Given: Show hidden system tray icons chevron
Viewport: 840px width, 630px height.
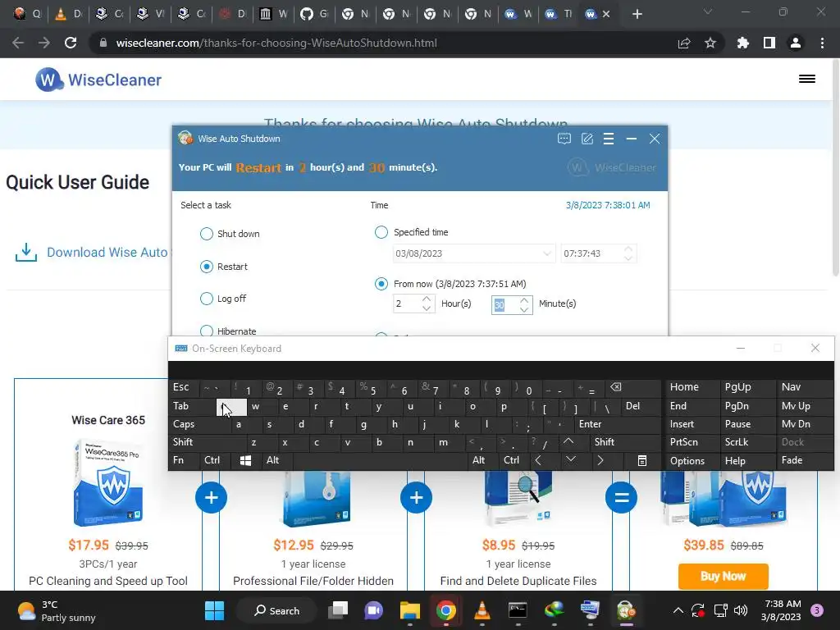Looking at the screenshot, I should click(678, 610).
